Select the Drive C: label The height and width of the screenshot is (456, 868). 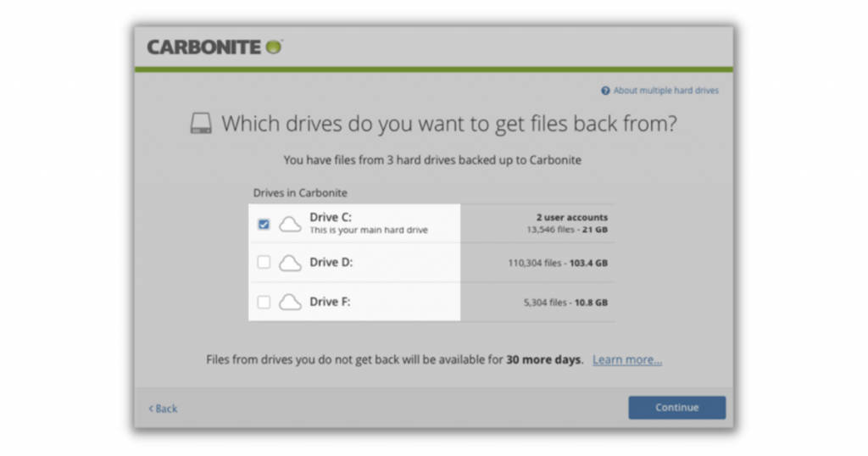pos(330,217)
